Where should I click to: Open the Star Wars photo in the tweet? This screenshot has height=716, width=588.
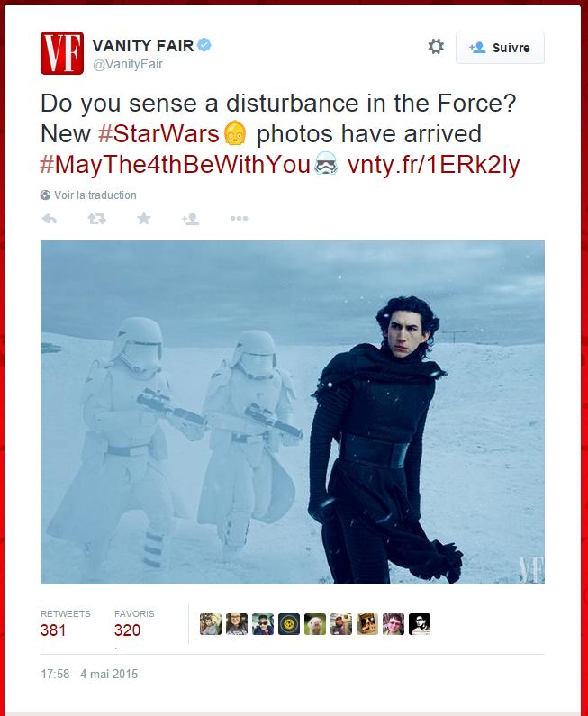pos(293,412)
